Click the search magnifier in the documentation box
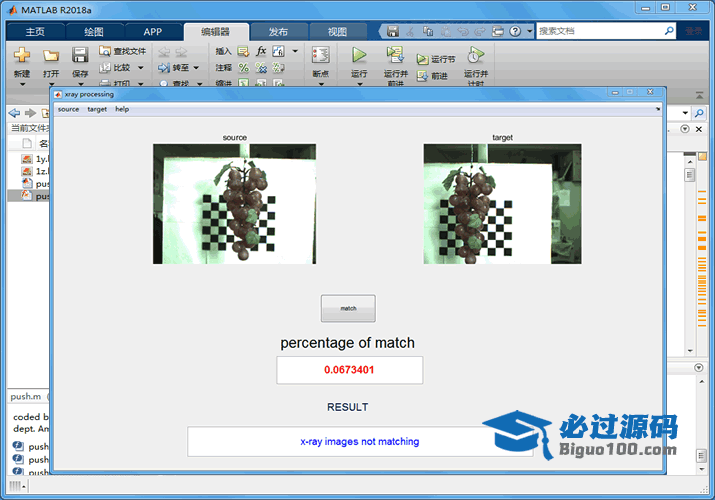Viewport: 715px width, 500px height. (668, 31)
